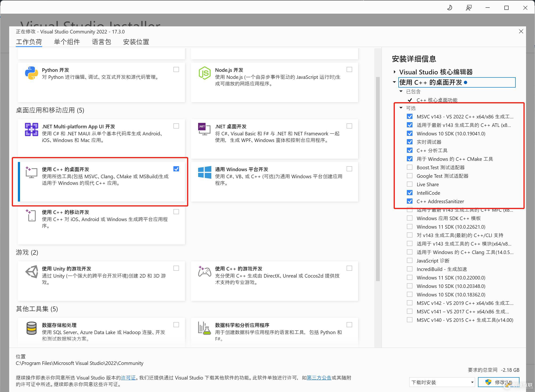Toggle dark theme moon icon in title bar
Viewport: 535px width, 392px height.
(449, 8)
